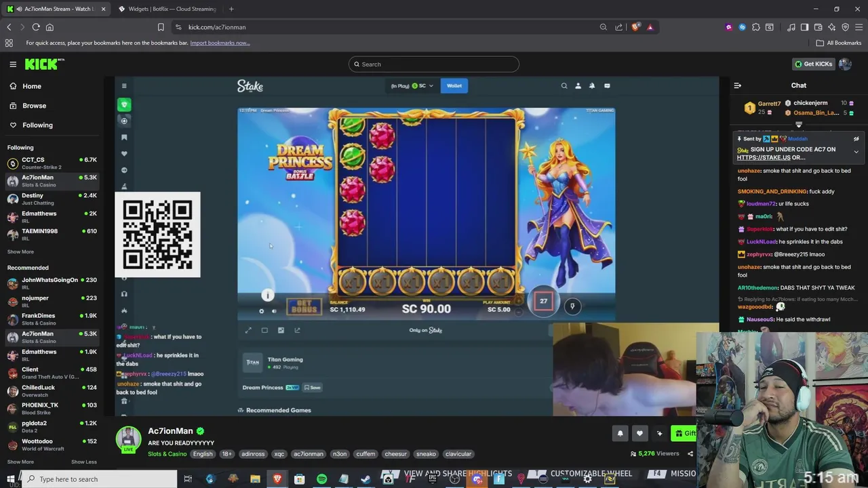The width and height of the screenshot is (868, 488).
Task: Open Brave Shields lion icon
Action: [x=635, y=27]
